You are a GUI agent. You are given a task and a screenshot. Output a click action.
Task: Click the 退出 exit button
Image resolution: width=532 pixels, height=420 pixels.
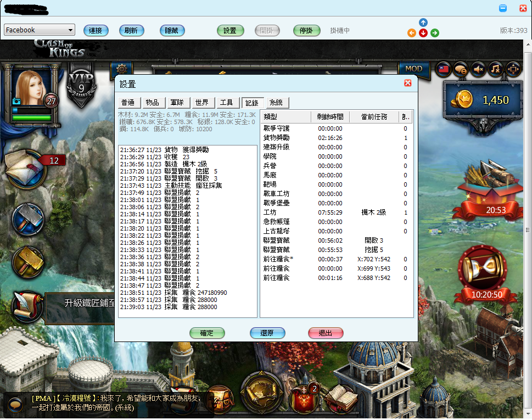(326, 333)
